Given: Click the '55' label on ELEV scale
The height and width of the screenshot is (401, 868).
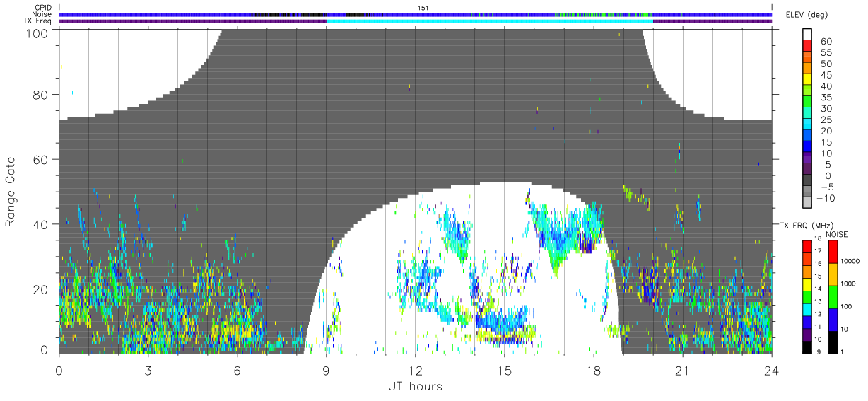Looking at the screenshot, I should (826, 52).
